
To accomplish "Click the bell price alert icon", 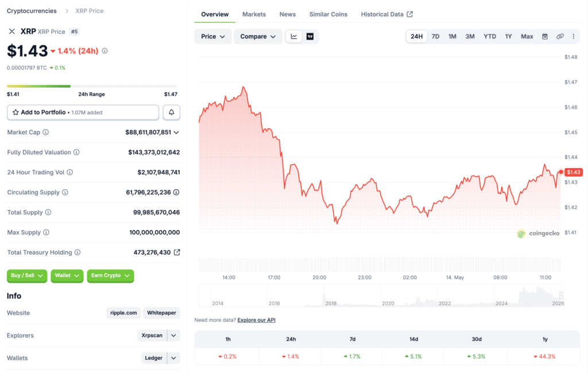I will click(171, 112).
